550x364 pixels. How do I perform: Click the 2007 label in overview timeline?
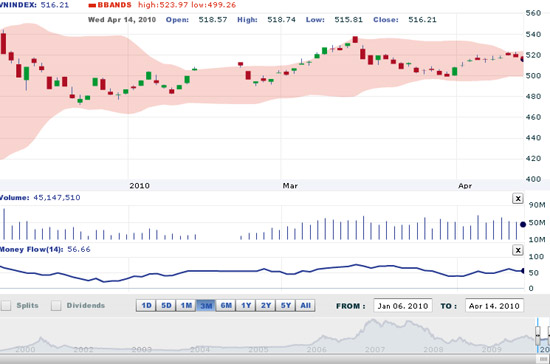tap(375, 349)
